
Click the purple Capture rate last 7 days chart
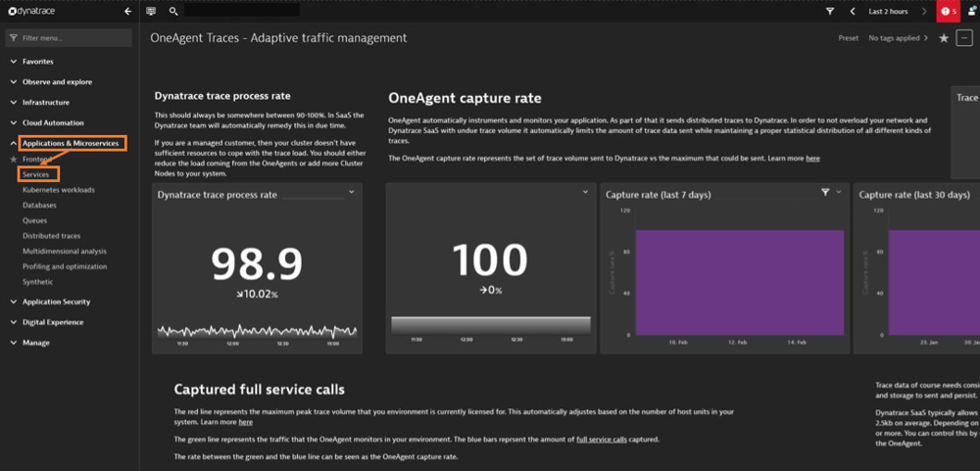(739, 282)
